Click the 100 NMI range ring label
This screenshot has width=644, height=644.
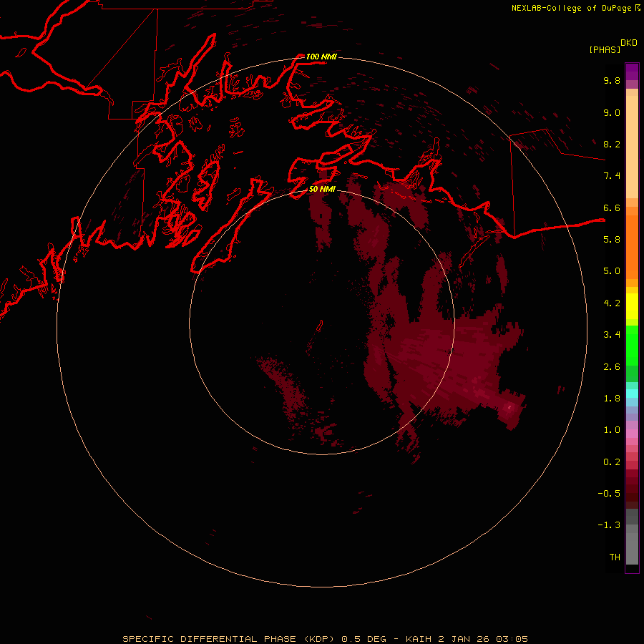(x=321, y=57)
